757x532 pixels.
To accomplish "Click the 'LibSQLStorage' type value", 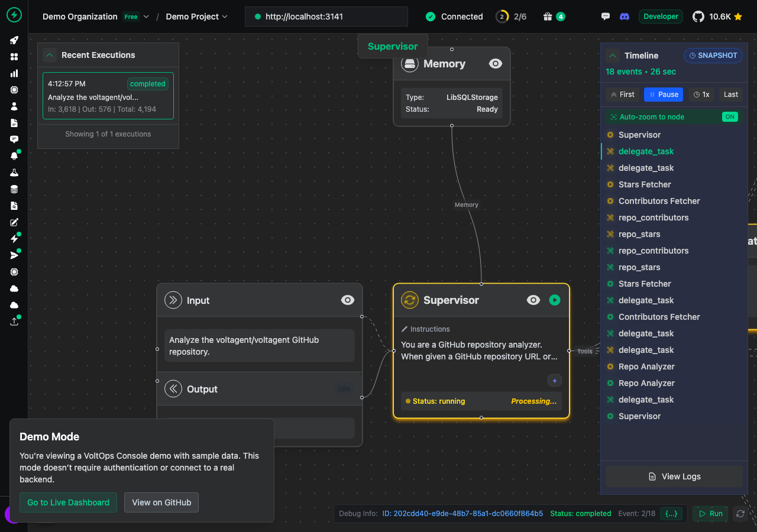I will 472,98.
